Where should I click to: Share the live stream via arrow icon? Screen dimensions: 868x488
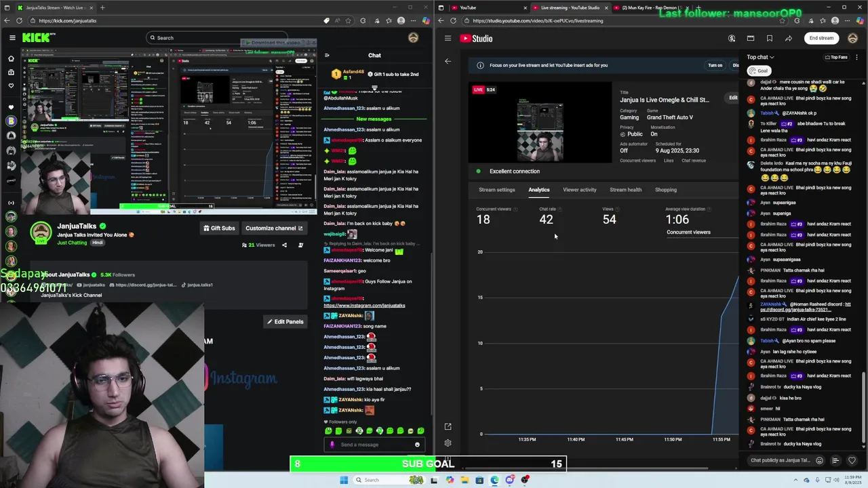tap(789, 38)
